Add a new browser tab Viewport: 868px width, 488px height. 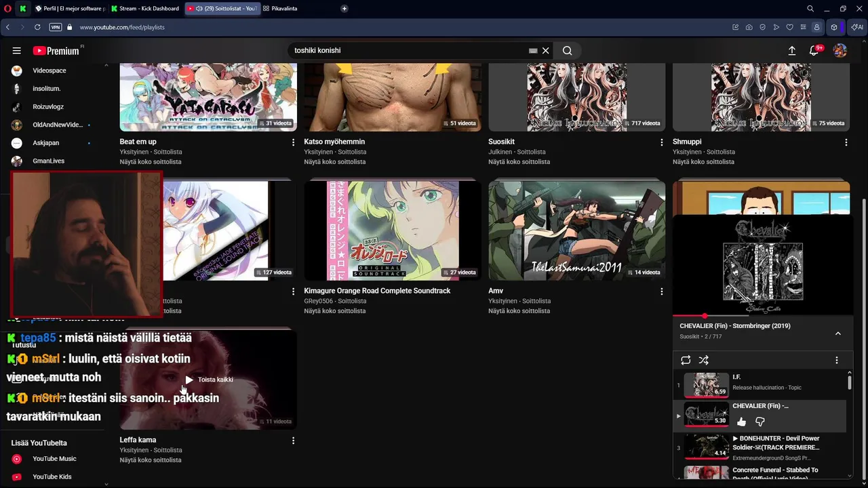(344, 9)
